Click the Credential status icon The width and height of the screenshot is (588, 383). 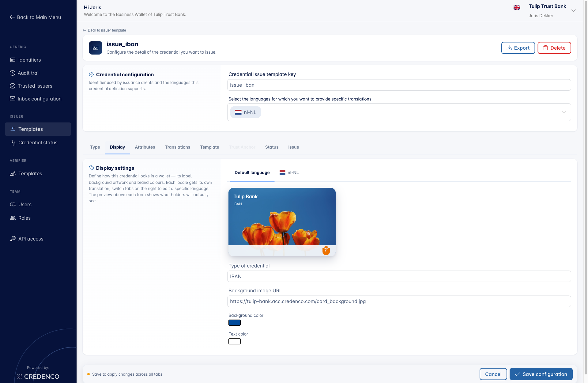pyautogui.click(x=13, y=142)
